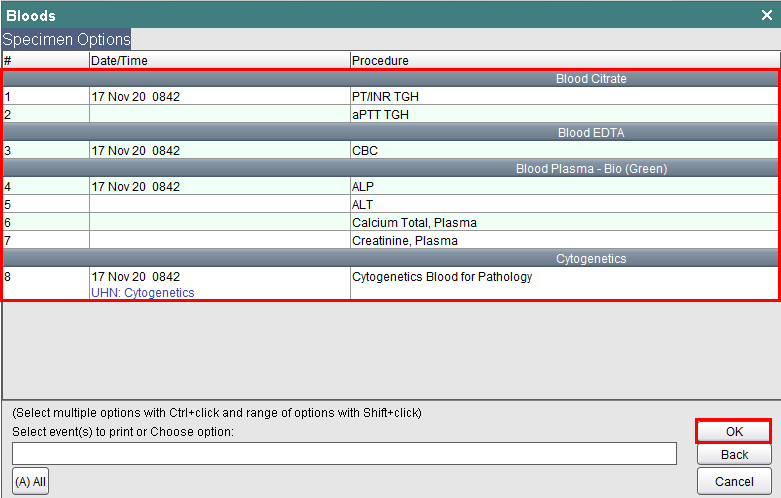
Task: Click date 17 Nov 20 0842 in PT/INR row
Action: tap(135, 96)
